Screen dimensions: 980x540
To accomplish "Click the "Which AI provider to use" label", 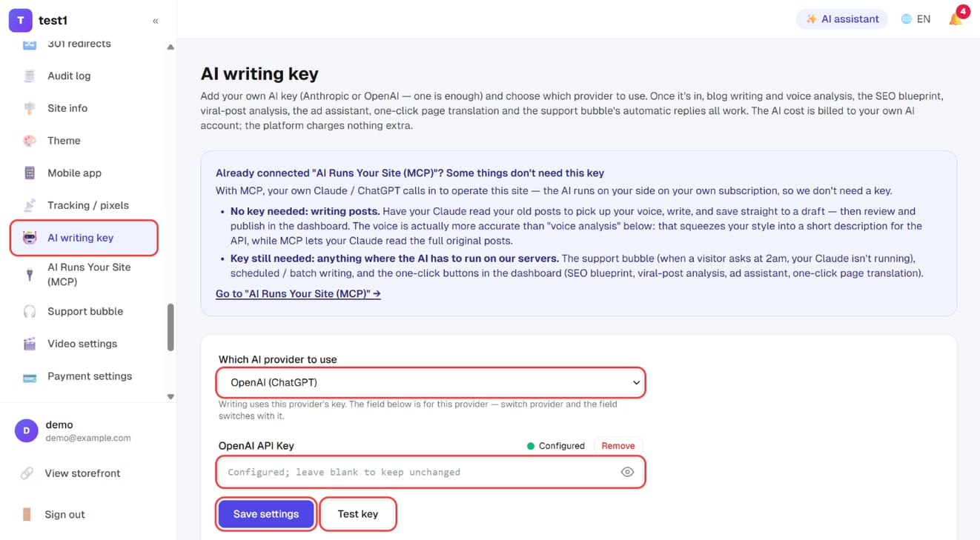I will pyautogui.click(x=278, y=359).
